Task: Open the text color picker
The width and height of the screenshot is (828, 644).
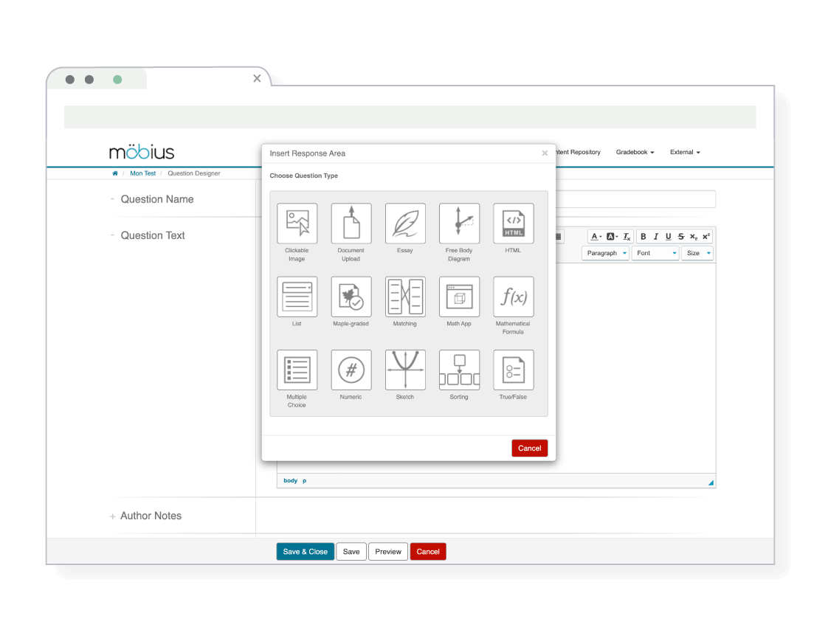Action: click(596, 237)
